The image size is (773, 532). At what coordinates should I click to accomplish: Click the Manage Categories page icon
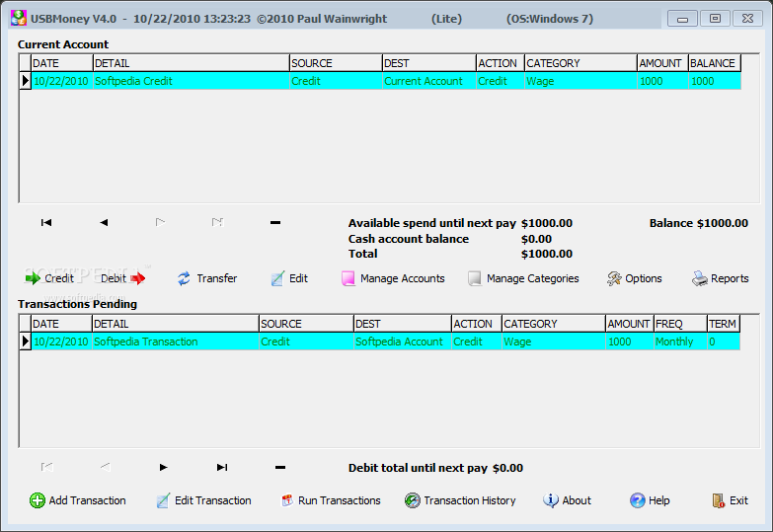coord(474,278)
